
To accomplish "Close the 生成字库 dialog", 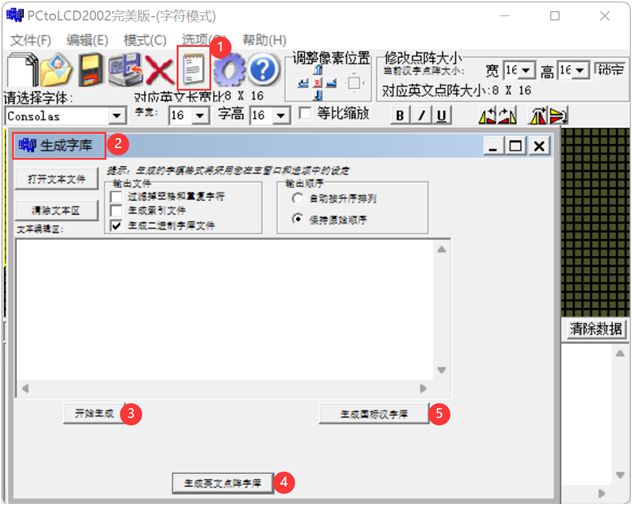I will 539,145.
